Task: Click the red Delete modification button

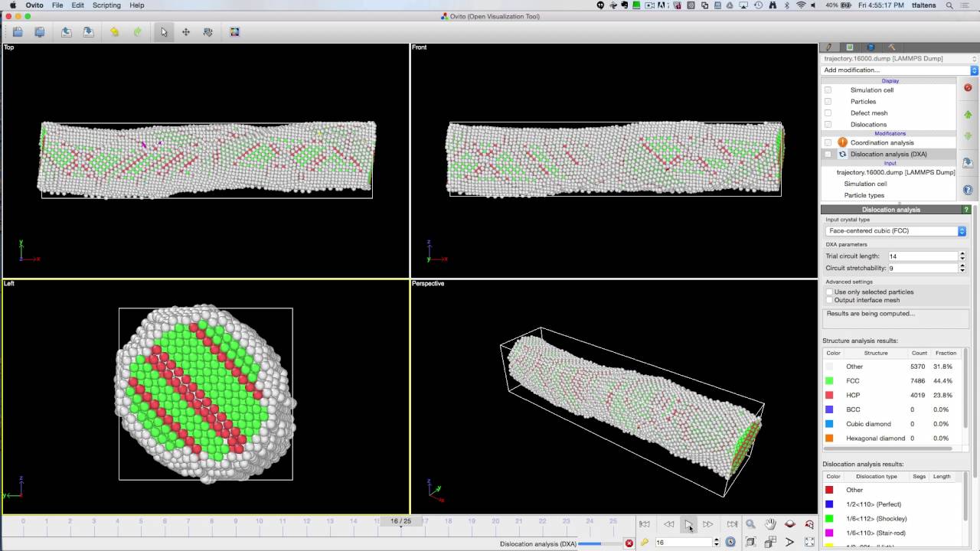Action: click(968, 88)
